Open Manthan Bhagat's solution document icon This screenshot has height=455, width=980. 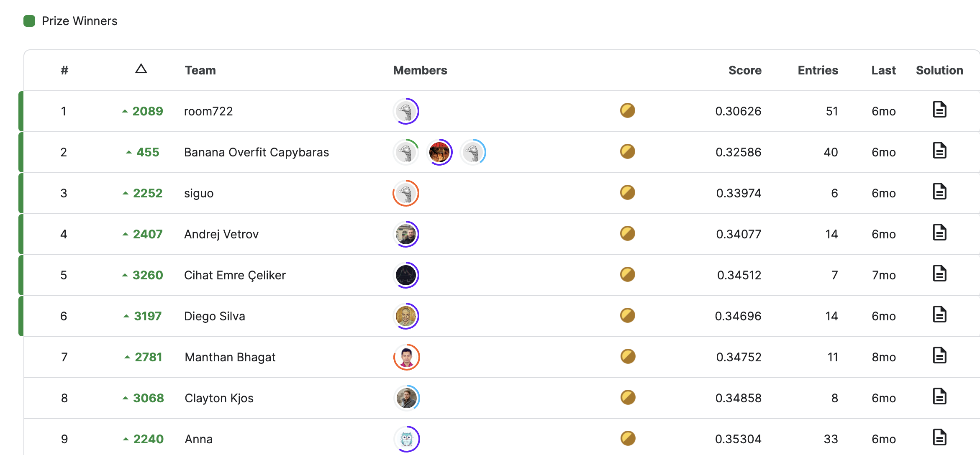coord(939,356)
